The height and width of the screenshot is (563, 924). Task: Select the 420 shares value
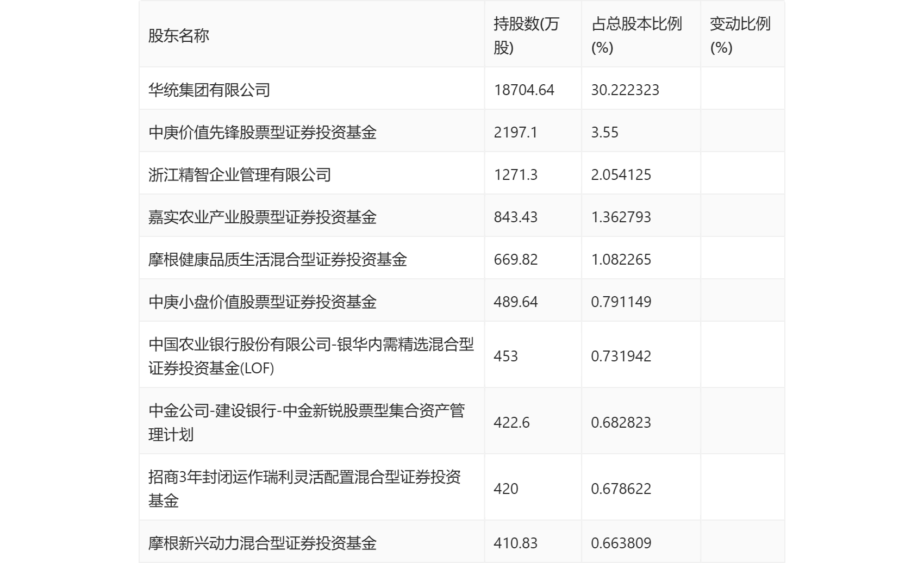tap(505, 489)
